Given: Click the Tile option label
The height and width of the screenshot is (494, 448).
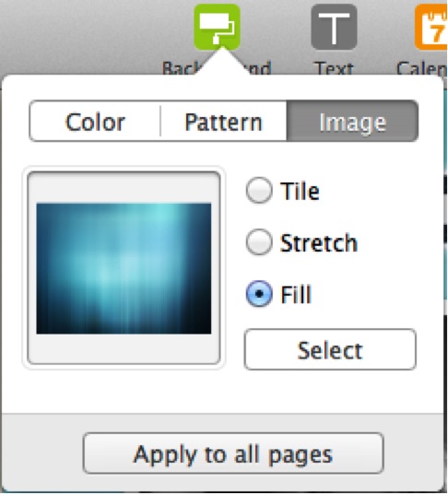Looking at the screenshot, I should 300,191.
